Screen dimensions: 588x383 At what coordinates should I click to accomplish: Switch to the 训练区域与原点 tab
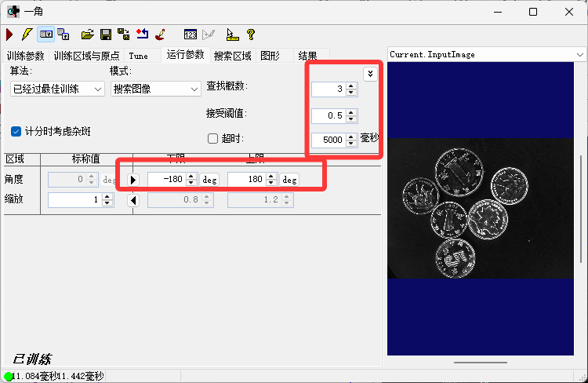[x=86, y=56]
